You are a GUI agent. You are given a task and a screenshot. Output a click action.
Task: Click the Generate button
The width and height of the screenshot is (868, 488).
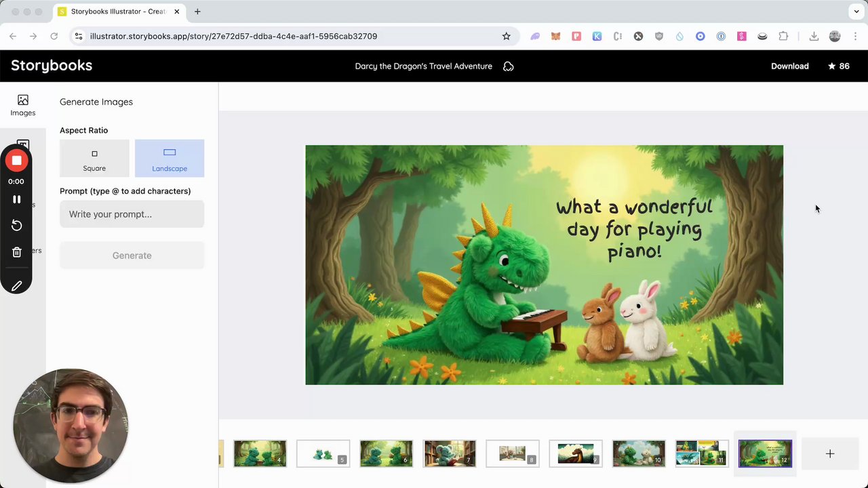[132, 256]
